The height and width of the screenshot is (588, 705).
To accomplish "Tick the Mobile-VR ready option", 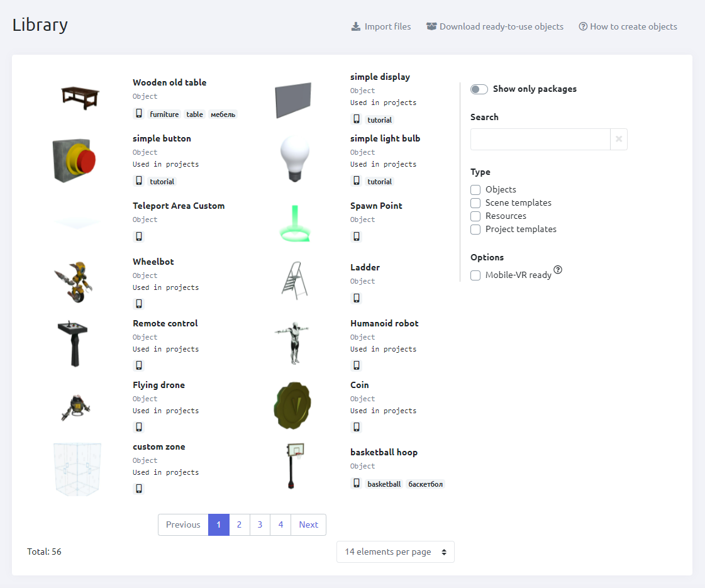I will (x=475, y=275).
